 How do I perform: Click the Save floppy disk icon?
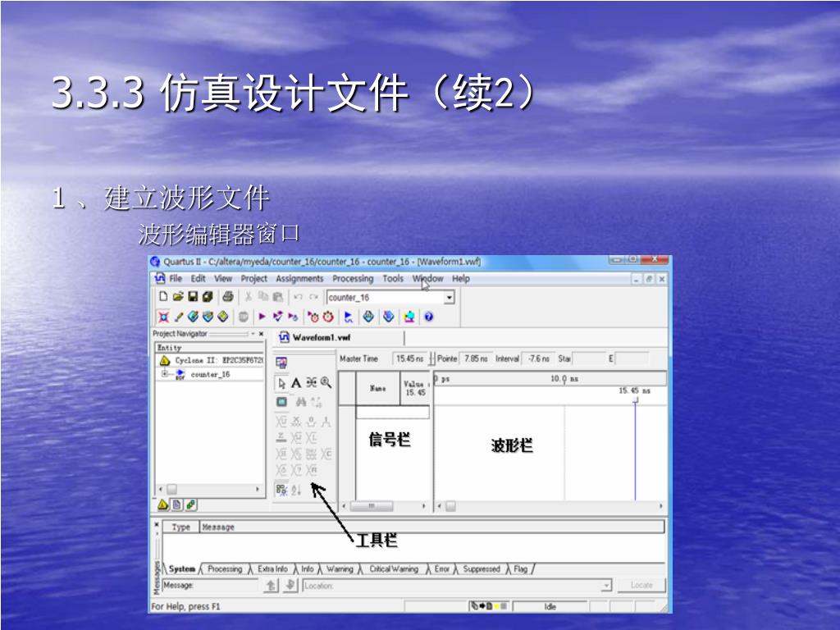click(x=193, y=296)
